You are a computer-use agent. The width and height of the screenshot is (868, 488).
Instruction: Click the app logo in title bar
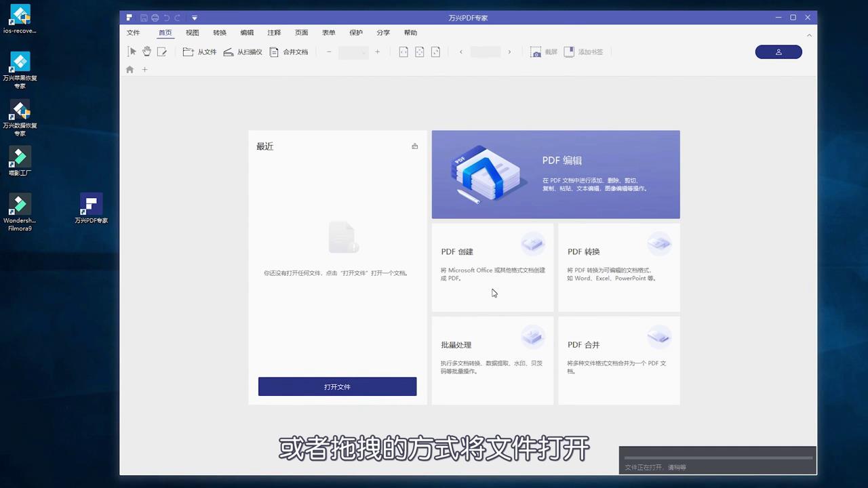coord(129,18)
